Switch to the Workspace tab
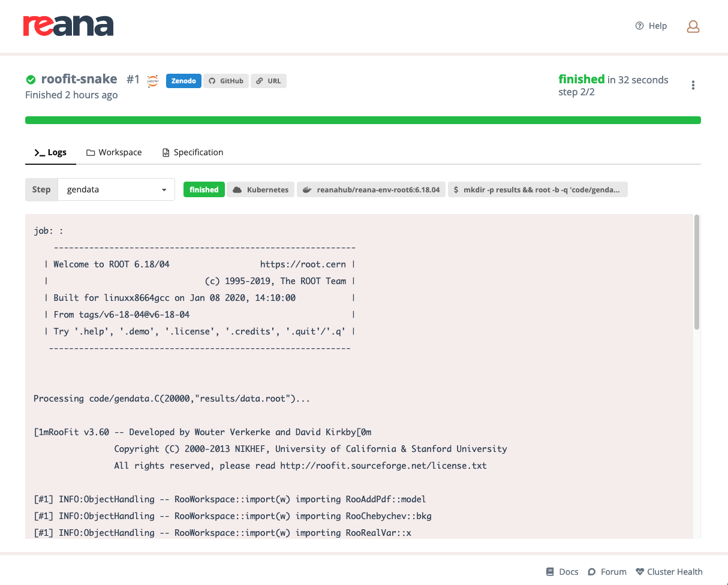Viewport: 728px width, 585px height. coord(114,152)
